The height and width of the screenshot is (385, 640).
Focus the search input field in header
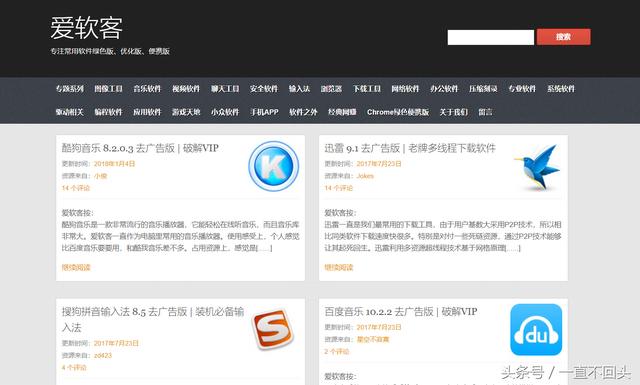coord(491,37)
